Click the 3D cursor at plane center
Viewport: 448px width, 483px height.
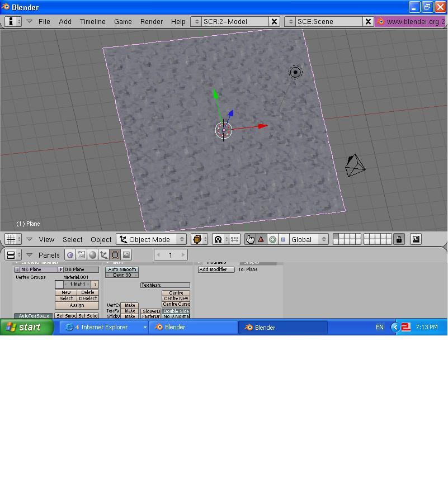coord(224,130)
